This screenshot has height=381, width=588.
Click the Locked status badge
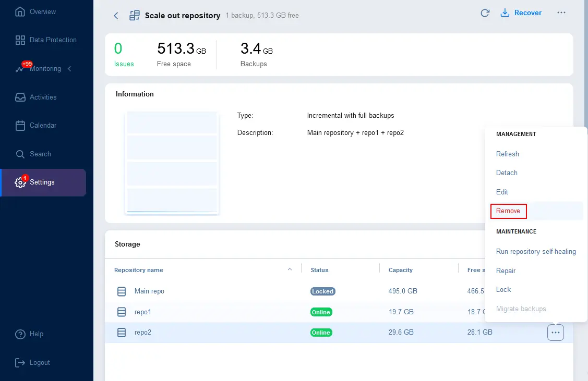point(322,291)
